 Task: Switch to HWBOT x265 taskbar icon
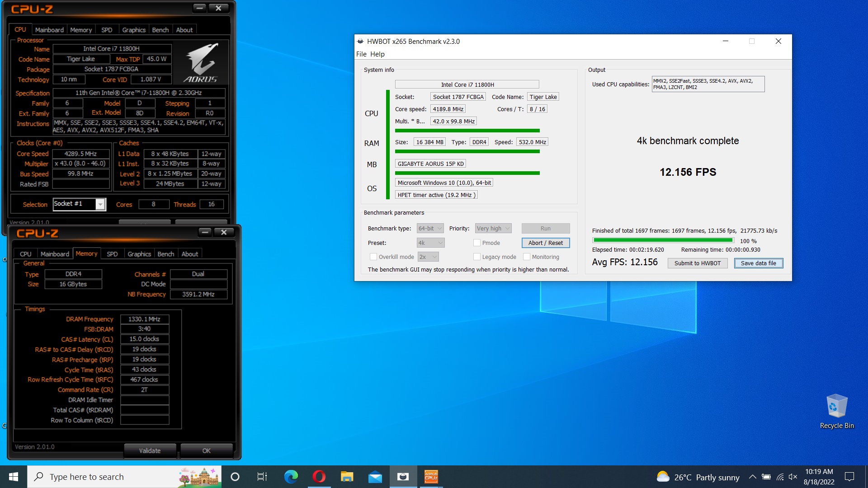[403, 477]
